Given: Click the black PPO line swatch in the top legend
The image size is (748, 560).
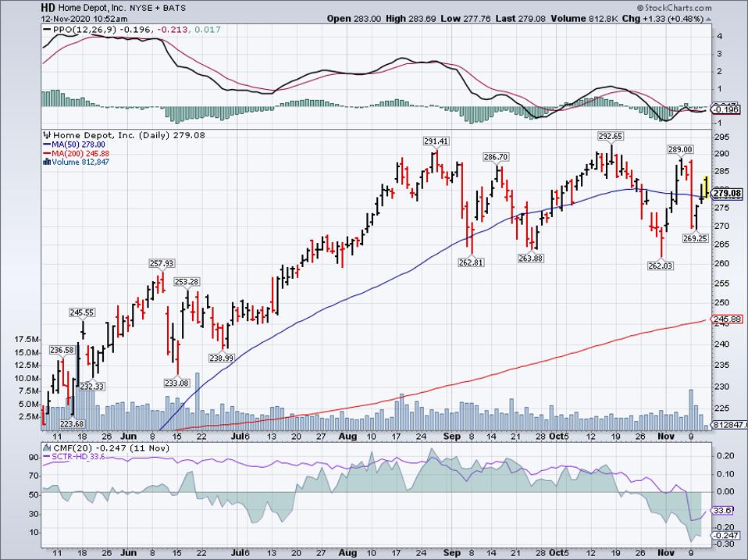Looking at the screenshot, I should coord(47,30).
